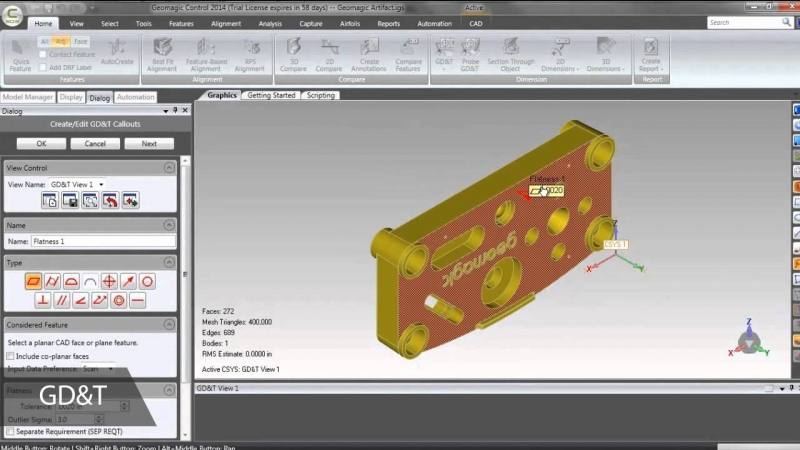Select the Total Runout double-arrow icon
Viewport: 800px width, 450px height.
[x=99, y=301]
